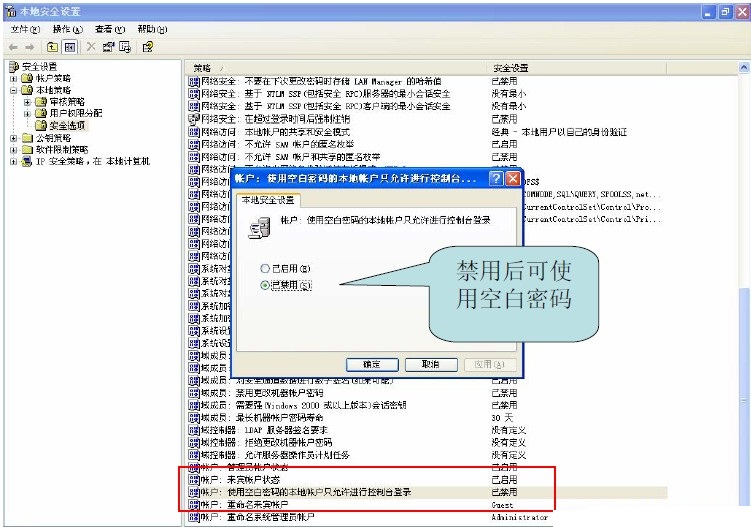This screenshot has height=527, width=751.
Task: Click the 取消 button in dialog
Action: coord(430,364)
